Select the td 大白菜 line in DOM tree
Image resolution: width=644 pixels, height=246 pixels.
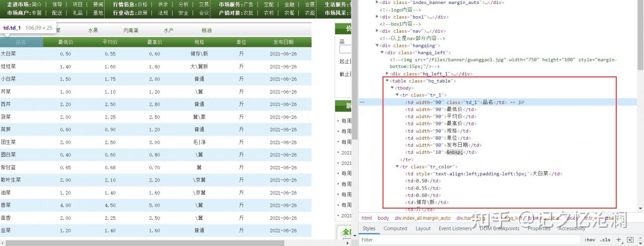(x=484, y=173)
